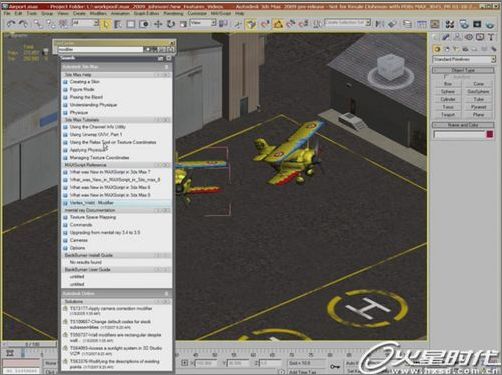Click the Redo arrow in main toolbar

[23, 24]
